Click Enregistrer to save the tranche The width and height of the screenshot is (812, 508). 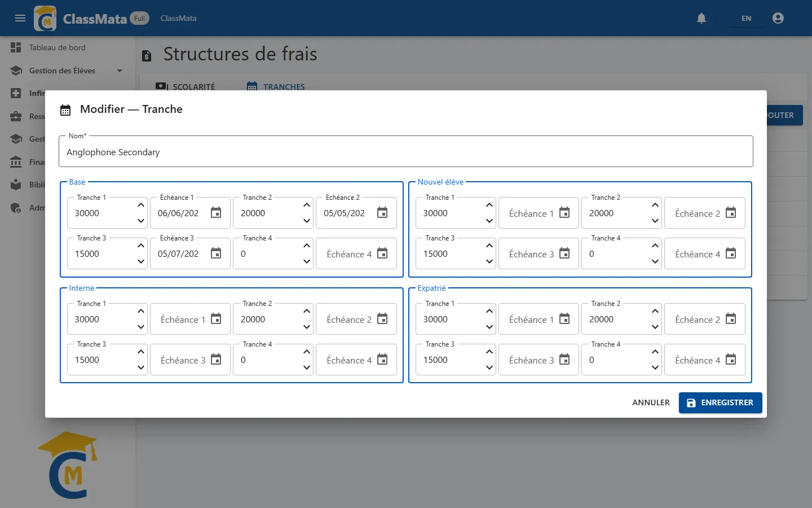click(x=721, y=402)
